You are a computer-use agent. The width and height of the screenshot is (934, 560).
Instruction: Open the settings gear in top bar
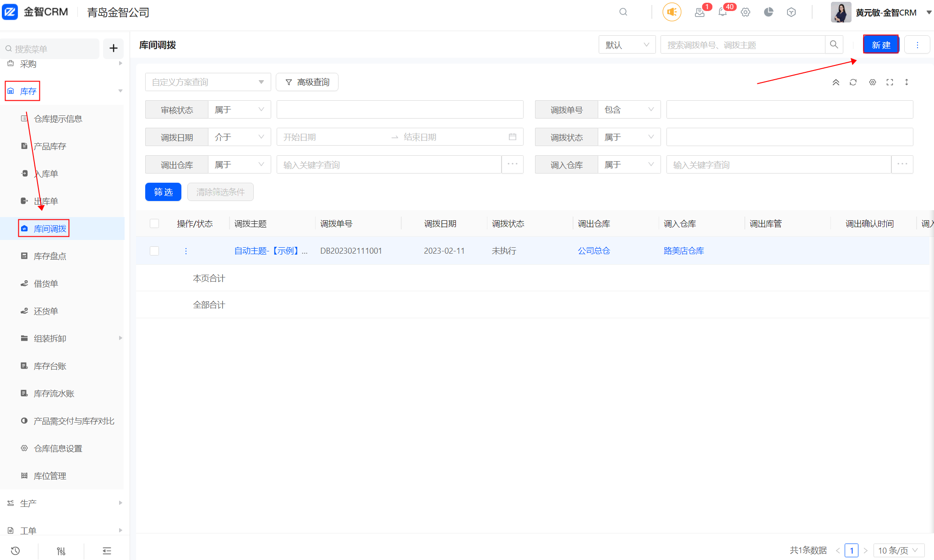tap(745, 12)
